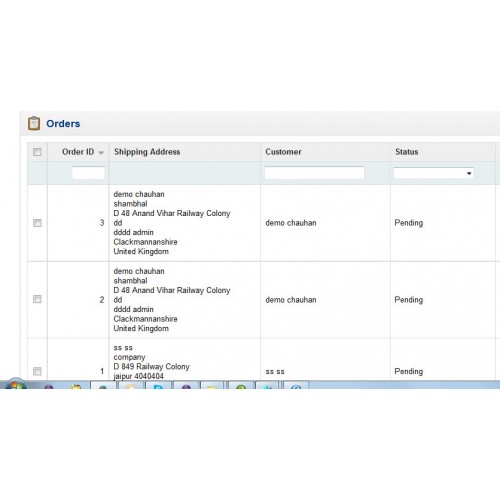
Task: Click the Orders clipboard icon
Action: (x=34, y=123)
